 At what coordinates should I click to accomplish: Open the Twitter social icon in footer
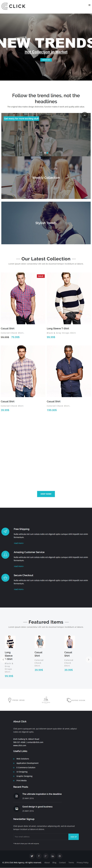point(32,856)
